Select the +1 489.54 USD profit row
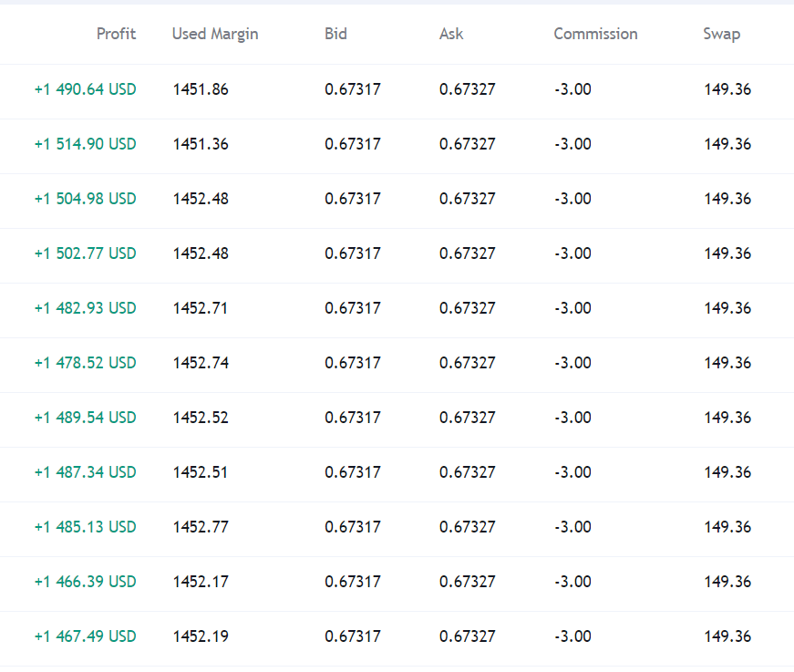Image resolution: width=794 pixels, height=672 pixels. tap(397, 419)
